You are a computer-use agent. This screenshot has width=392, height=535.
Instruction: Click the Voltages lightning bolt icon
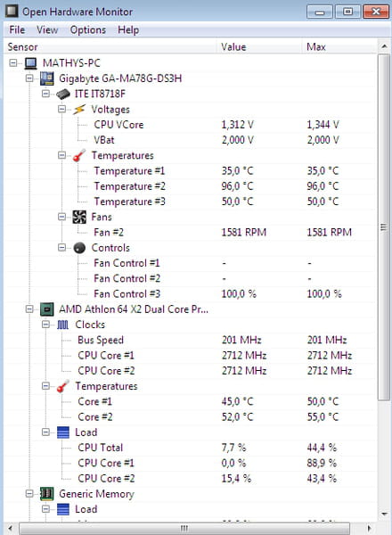tap(79, 110)
